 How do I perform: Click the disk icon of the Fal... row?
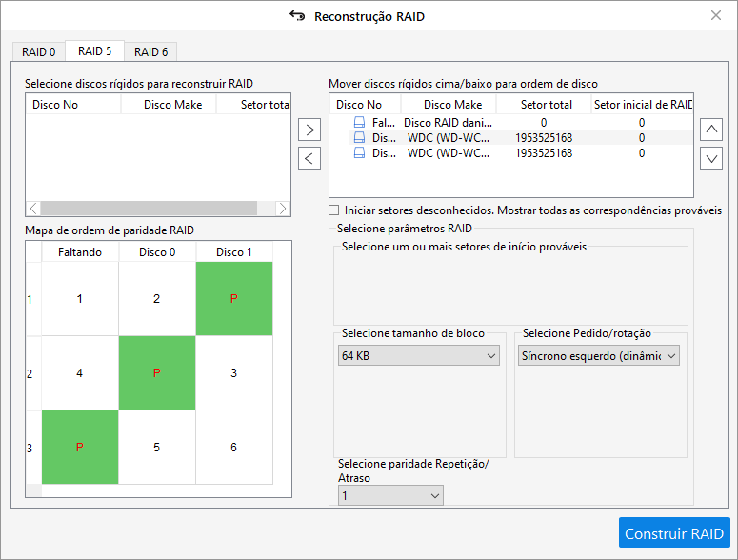tap(359, 122)
